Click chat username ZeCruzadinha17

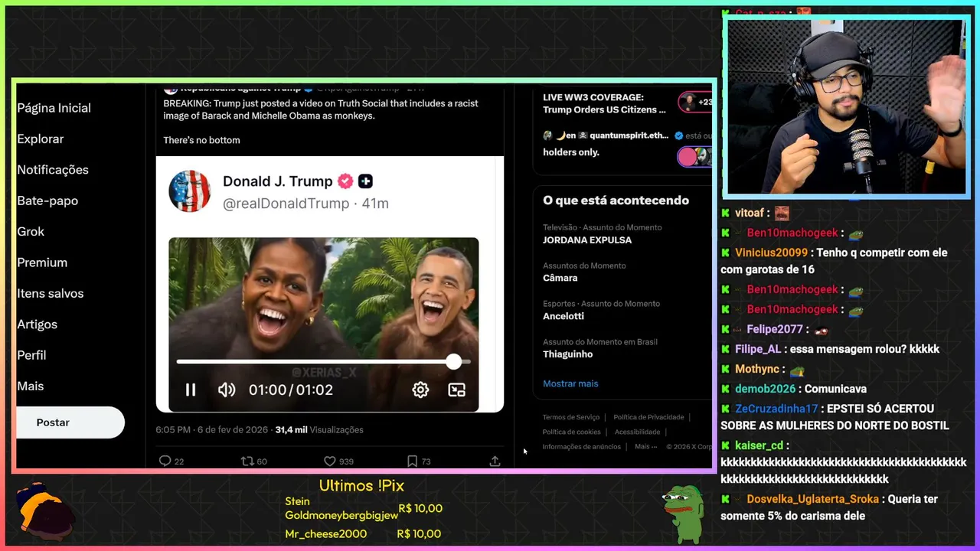pos(776,409)
